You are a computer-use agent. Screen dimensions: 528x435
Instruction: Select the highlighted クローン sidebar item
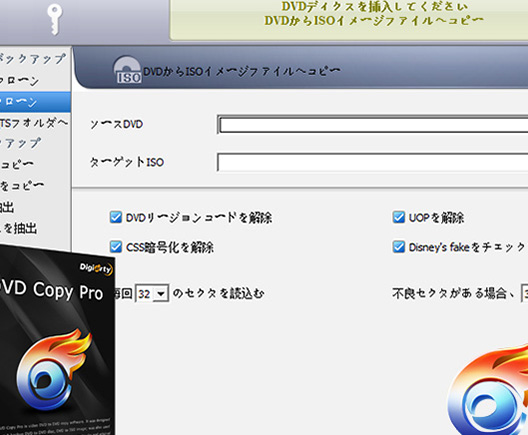coord(35,102)
